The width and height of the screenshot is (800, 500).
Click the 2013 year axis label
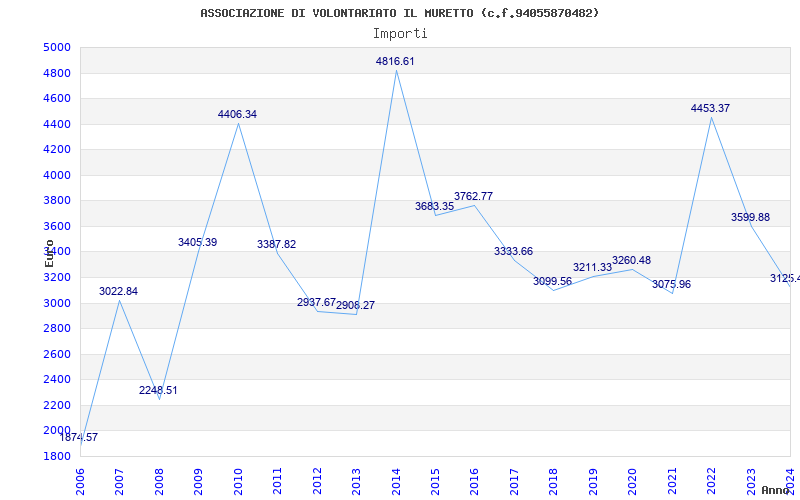point(356,482)
